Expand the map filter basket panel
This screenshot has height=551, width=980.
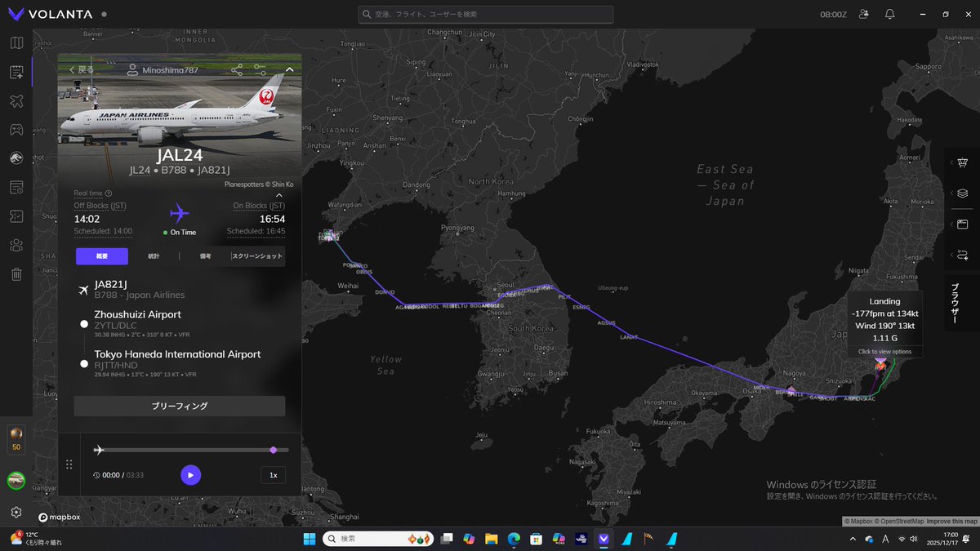[961, 162]
